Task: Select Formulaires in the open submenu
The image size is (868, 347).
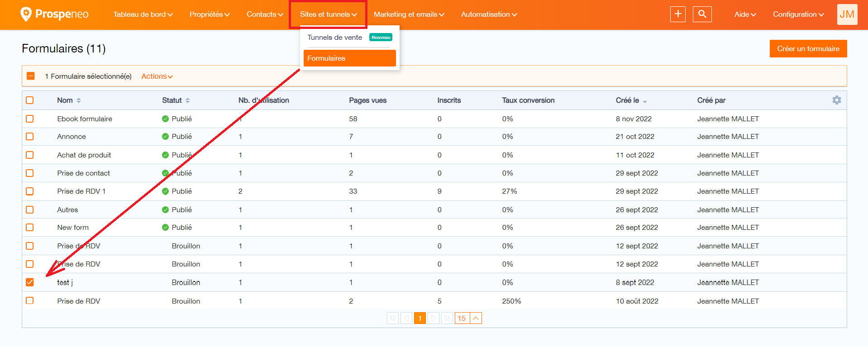Action: [350, 58]
